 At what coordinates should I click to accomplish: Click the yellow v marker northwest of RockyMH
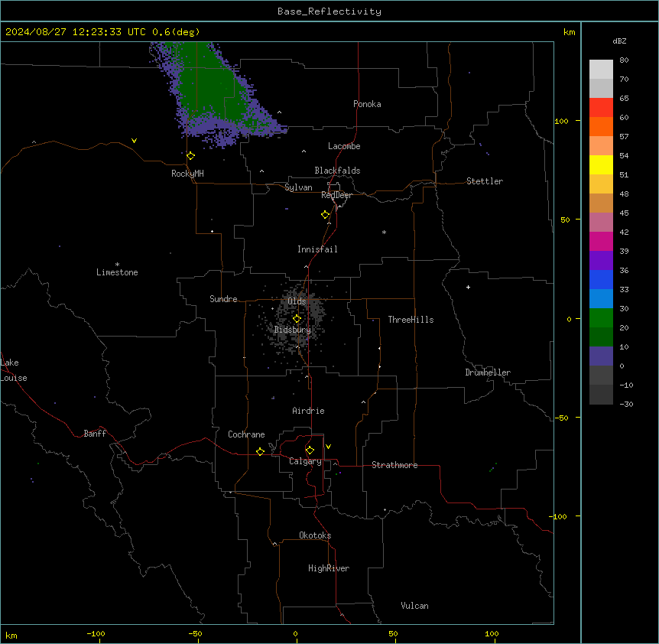pos(134,141)
